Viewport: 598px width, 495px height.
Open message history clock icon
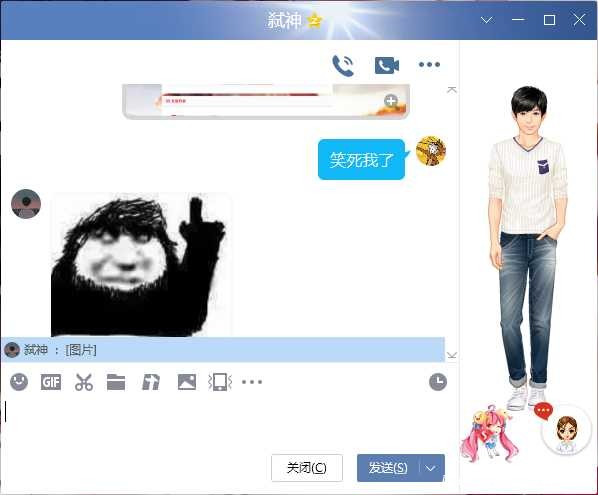tap(438, 382)
